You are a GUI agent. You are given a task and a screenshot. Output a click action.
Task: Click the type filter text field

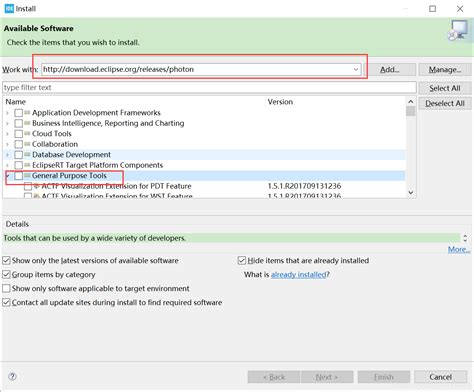(x=209, y=87)
